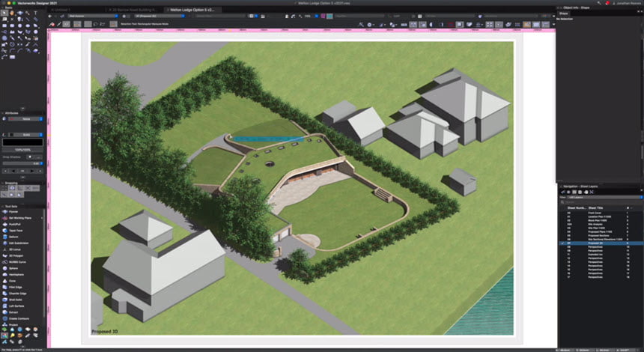Select the Text tool in Basic palette
Screen dimensions: 644x352
[x=36, y=13]
